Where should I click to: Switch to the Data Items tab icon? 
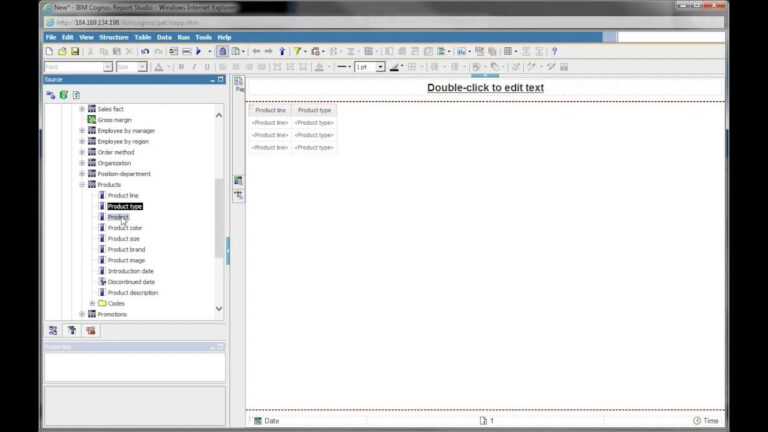[72, 331]
